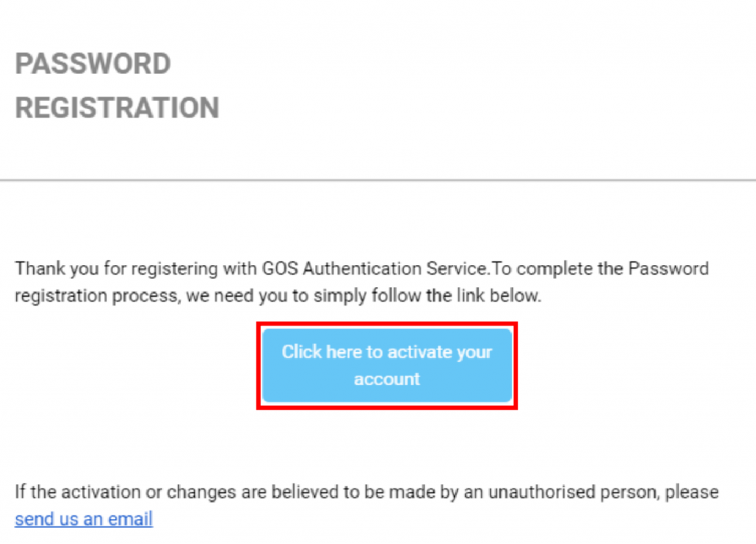Viewport: 756px width, 544px height.
Task: Select the REGISTRATION heading word
Action: (117, 107)
